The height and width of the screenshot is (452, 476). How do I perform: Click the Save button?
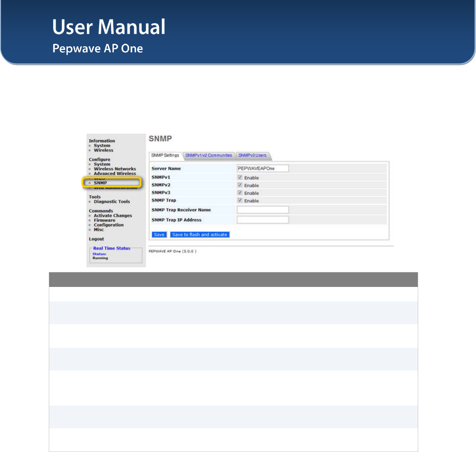[159, 235]
